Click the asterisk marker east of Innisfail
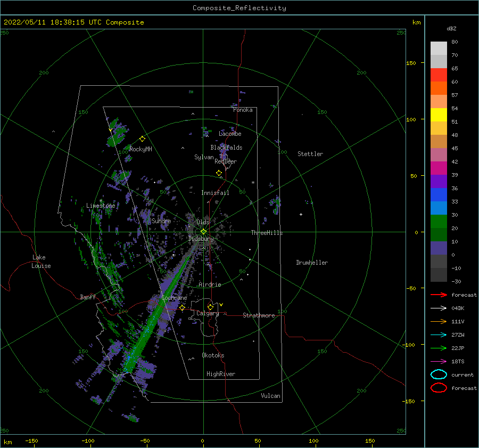The image size is (479, 448). click(x=253, y=183)
